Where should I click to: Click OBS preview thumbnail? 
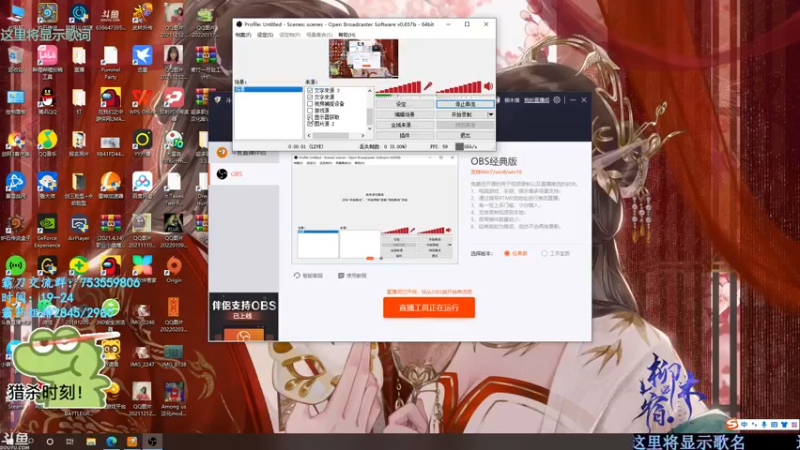point(363,59)
